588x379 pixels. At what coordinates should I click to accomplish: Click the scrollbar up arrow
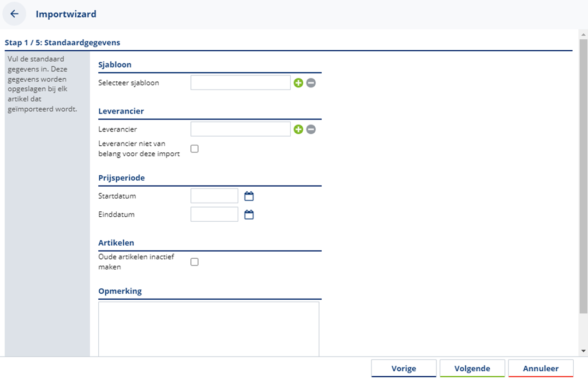click(x=583, y=34)
